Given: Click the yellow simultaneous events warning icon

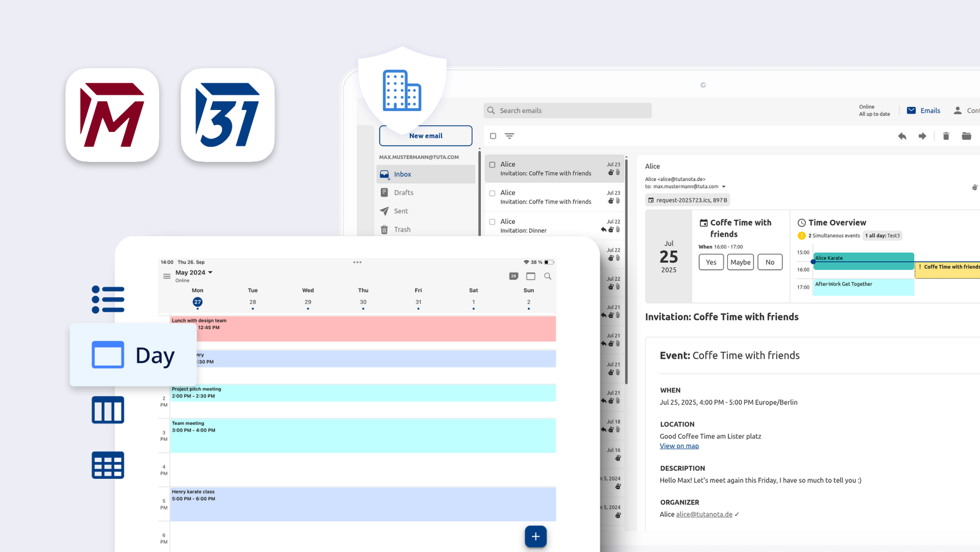Looking at the screenshot, I should [x=801, y=236].
